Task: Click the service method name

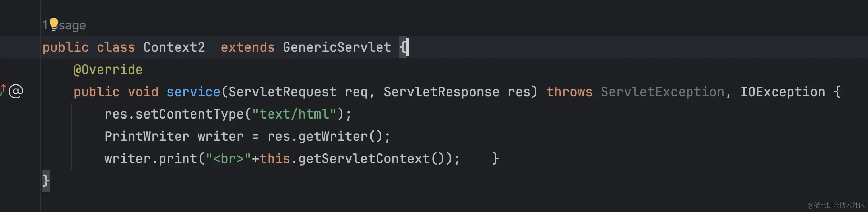Action: click(x=193, y=92)
